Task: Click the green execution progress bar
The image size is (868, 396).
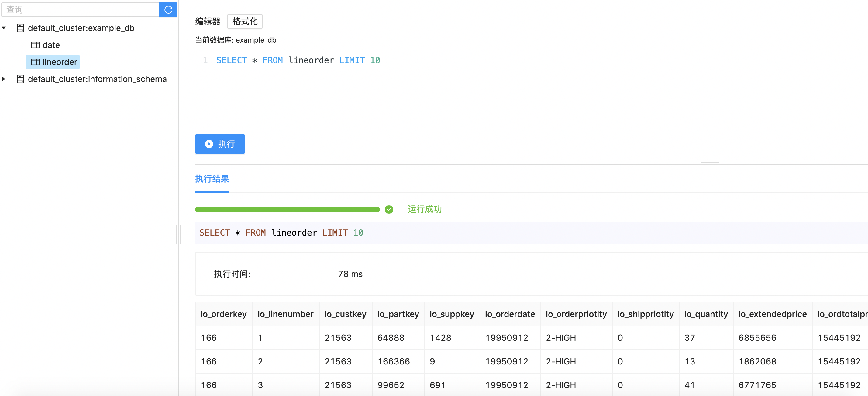Action: [x=287, y=210]
